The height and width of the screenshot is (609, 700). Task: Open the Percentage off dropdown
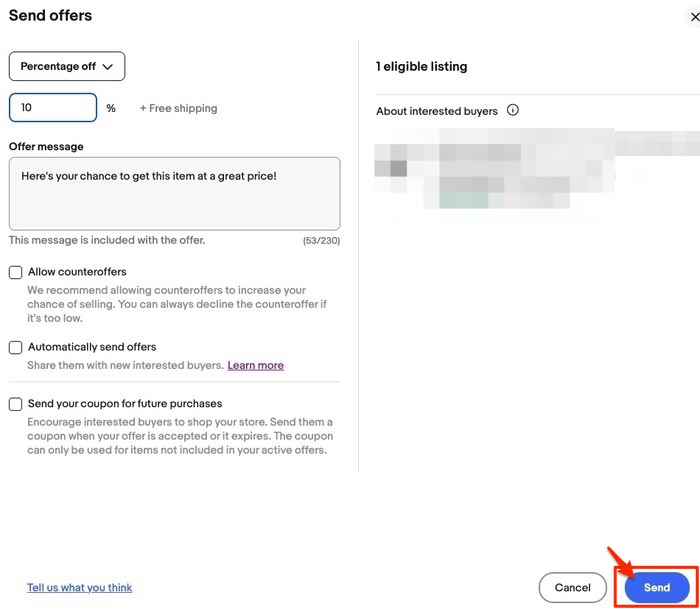click(67, 66)
